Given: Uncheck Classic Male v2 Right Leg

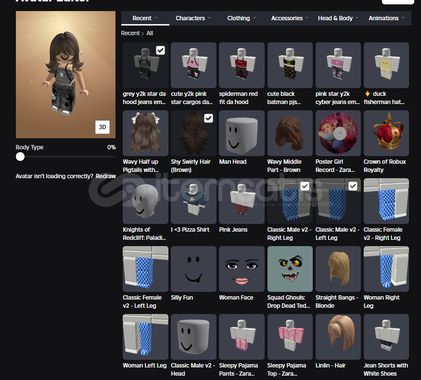Looking at the screenshot, I should 305,186.
